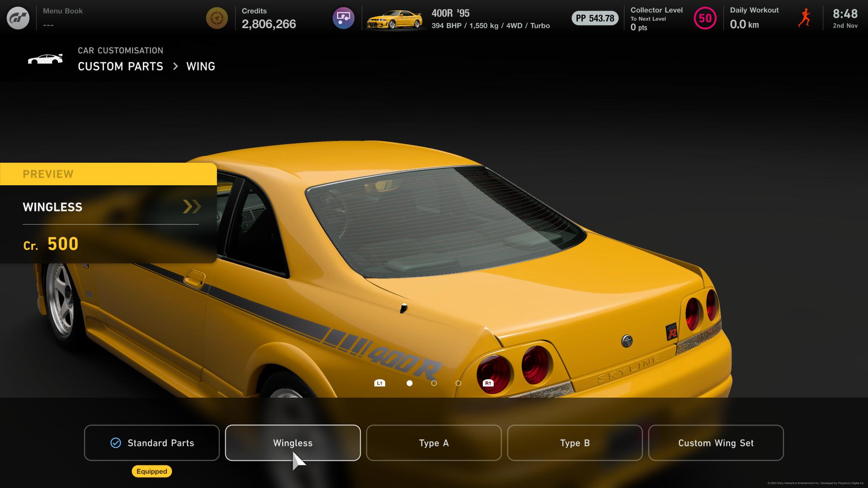Open the Custom Wing Set option
Image resolution: width=868 pixels, height=488 pixels.
[x=716, y=443]
